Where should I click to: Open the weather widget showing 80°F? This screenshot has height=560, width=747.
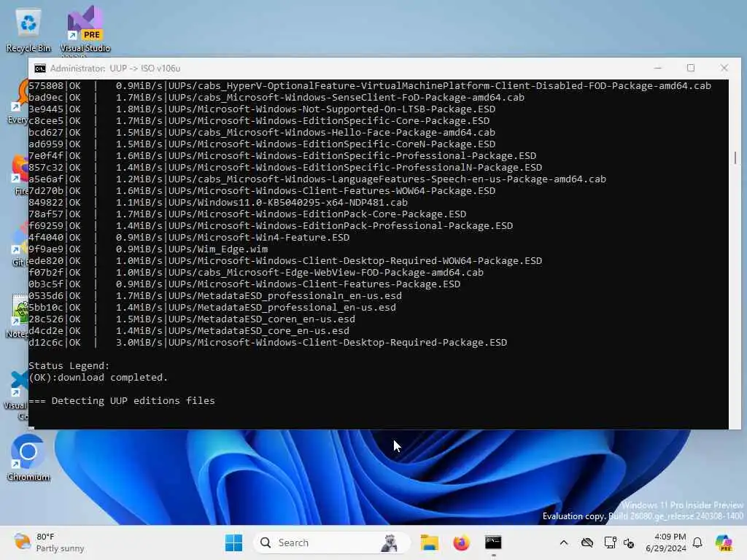(49, 542)
